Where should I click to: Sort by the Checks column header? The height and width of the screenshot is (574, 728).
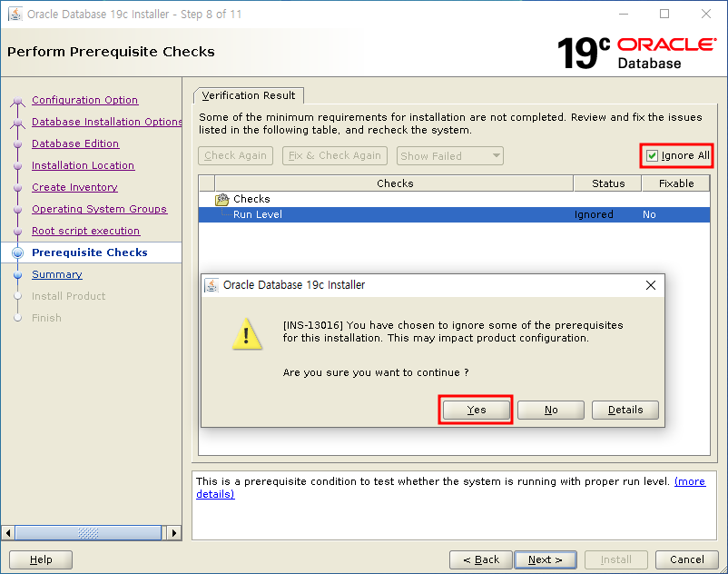(394, 183)
